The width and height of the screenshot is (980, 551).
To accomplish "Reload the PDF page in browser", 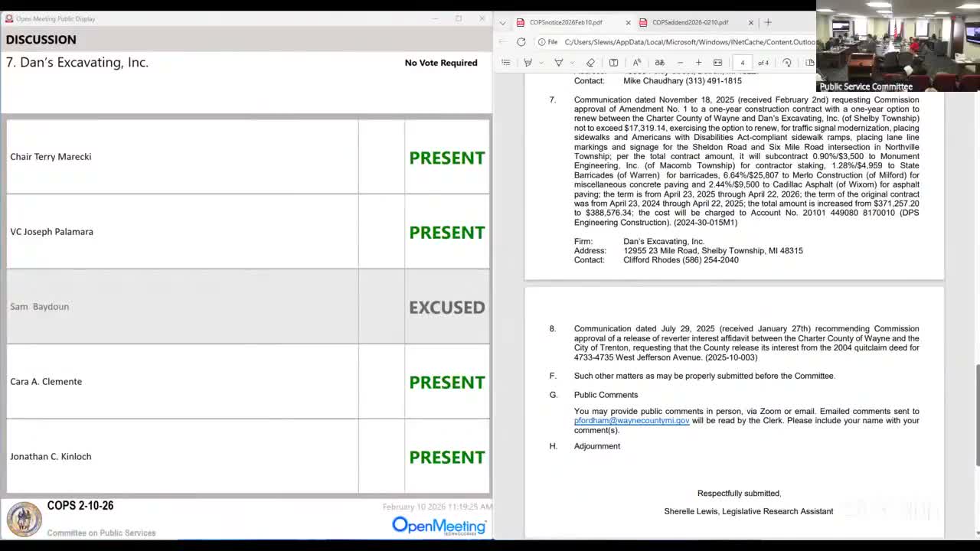I will coord(521,42).
